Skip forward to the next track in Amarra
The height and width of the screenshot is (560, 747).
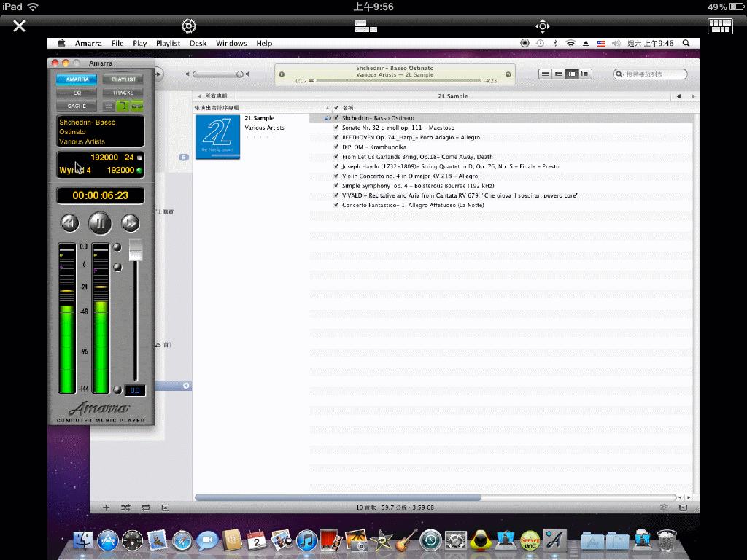pyautogui.click(x=130, y=223)
